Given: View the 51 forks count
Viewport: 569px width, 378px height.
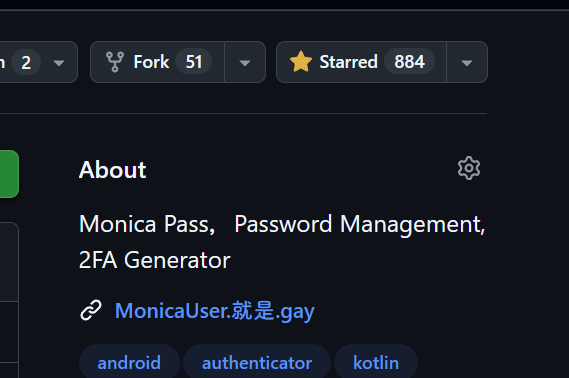Looking at the screenshot, I should click(x=194, y=62).
